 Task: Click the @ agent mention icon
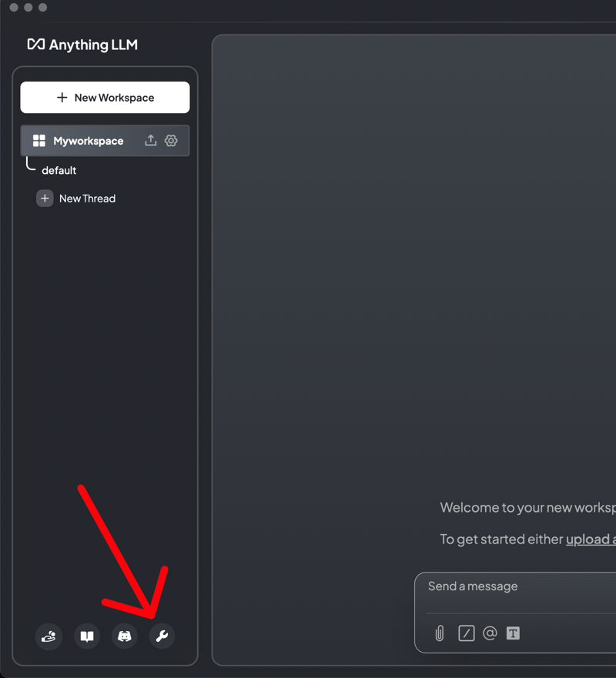490,633
